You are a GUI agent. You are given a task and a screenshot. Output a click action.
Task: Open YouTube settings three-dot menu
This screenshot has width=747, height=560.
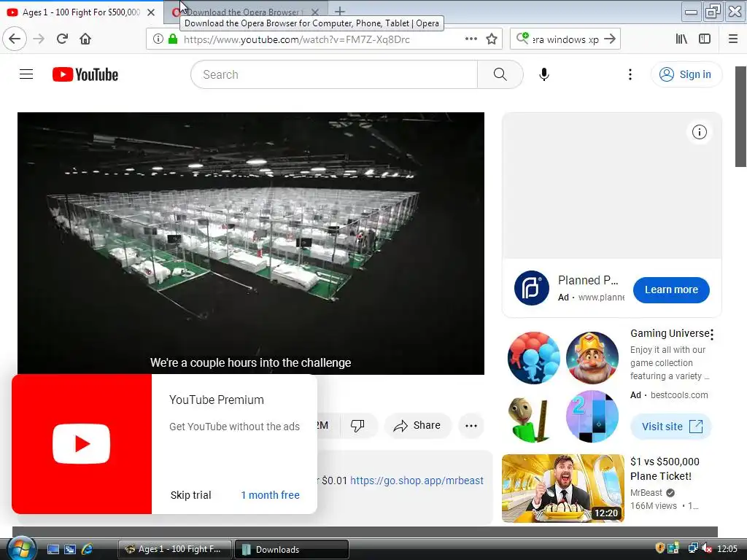pyautogui.click(x=630, y=74)
